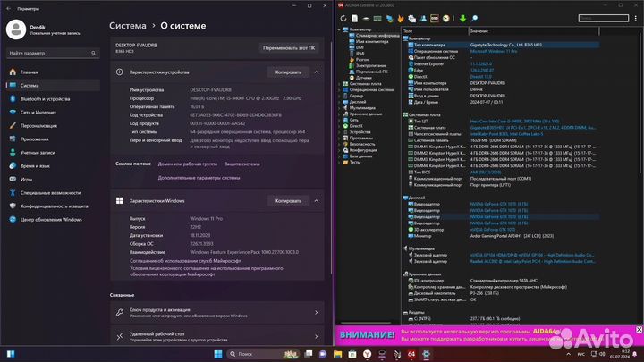
Task: Open Защита системы link
Action: coord(242,164)
